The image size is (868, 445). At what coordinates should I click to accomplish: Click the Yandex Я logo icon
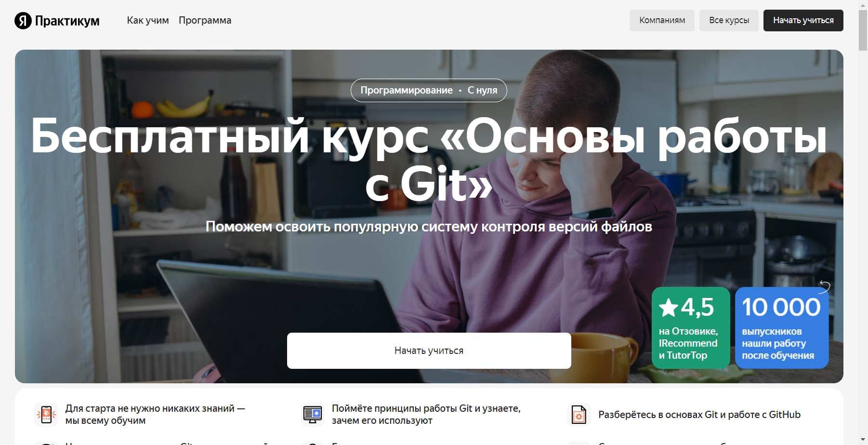[23, 21]
